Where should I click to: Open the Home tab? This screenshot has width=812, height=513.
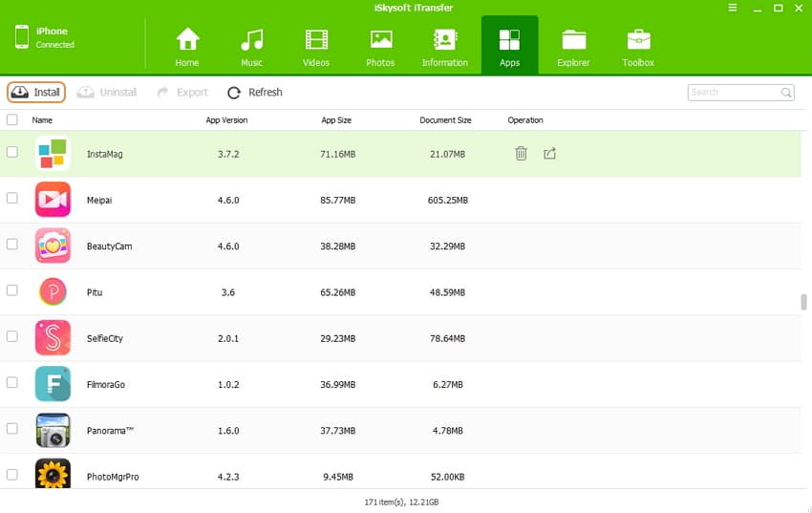coord(187,48)
